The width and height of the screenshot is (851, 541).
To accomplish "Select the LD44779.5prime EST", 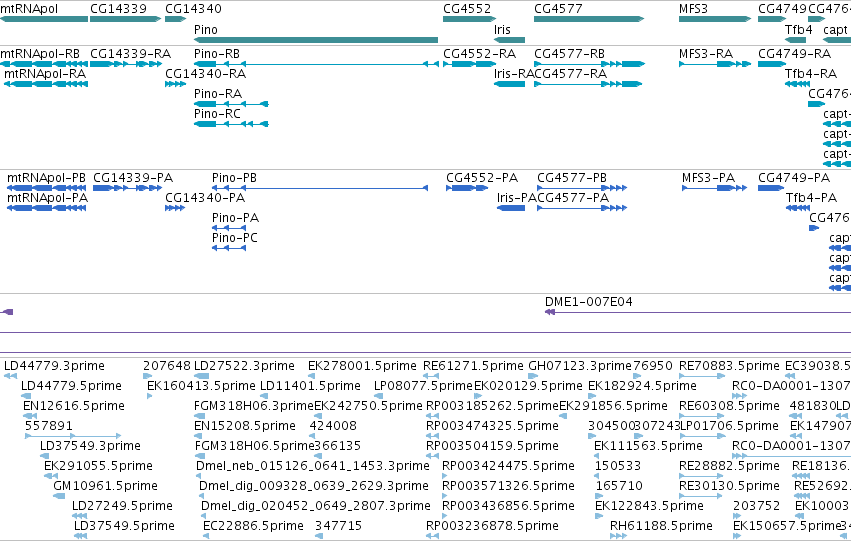I will pyautogui.click(x=26, y=396).
